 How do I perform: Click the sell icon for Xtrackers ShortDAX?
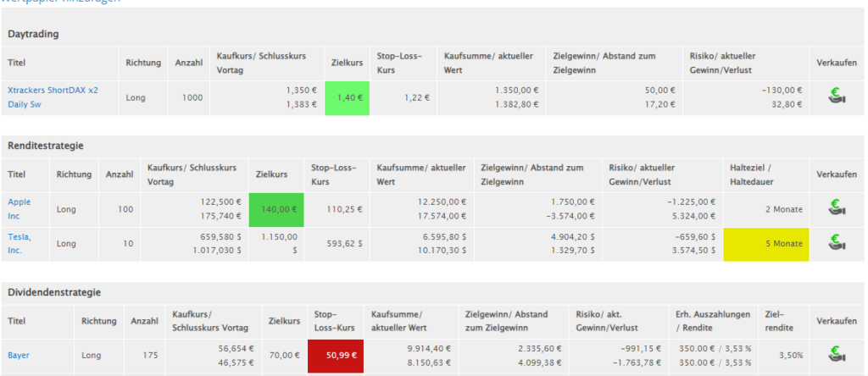(837, 97)
